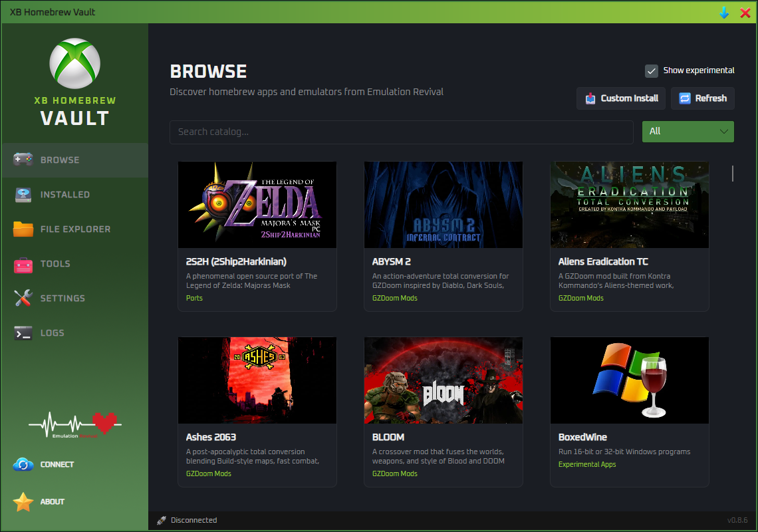Click the Installed drive icon in sidebar

(23, 194)
